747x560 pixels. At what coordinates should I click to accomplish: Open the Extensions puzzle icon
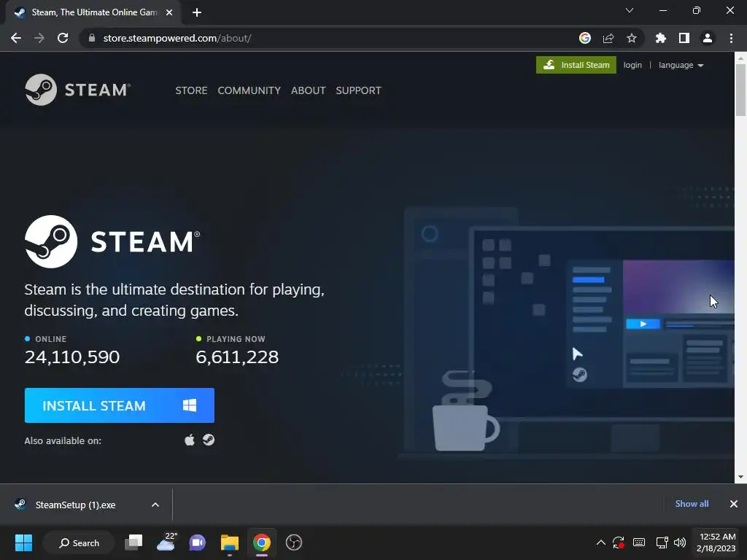[x=661, y=38]
